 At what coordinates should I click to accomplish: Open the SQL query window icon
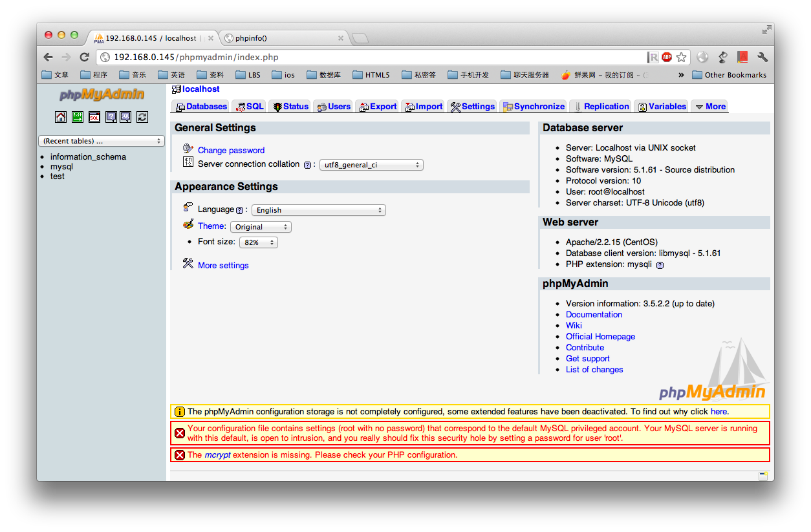tap(94, 117)
